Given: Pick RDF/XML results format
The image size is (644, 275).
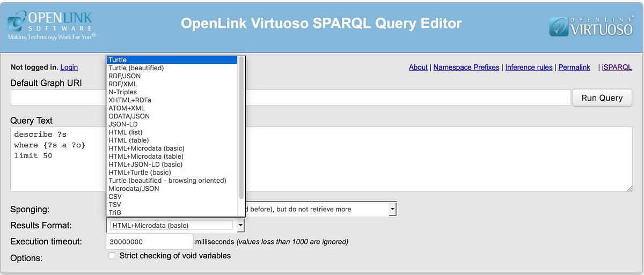Looking at the screenshot, I should 172,84.
